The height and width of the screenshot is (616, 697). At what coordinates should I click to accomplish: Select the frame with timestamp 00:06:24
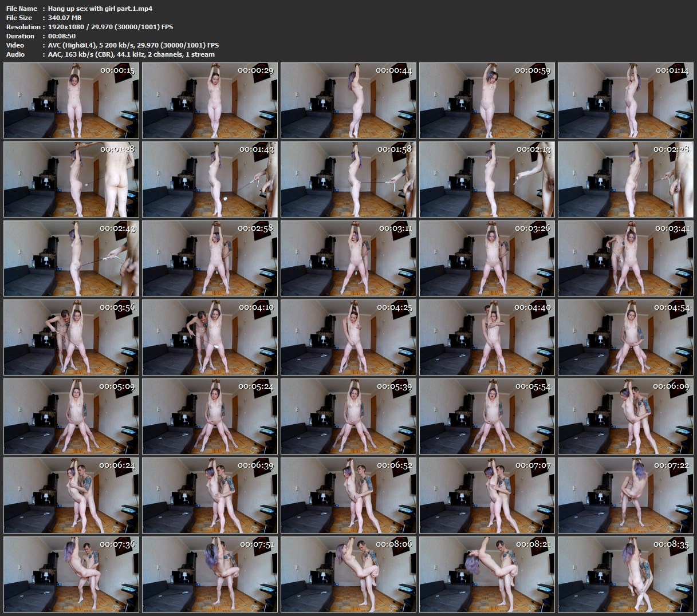(71, 495)
